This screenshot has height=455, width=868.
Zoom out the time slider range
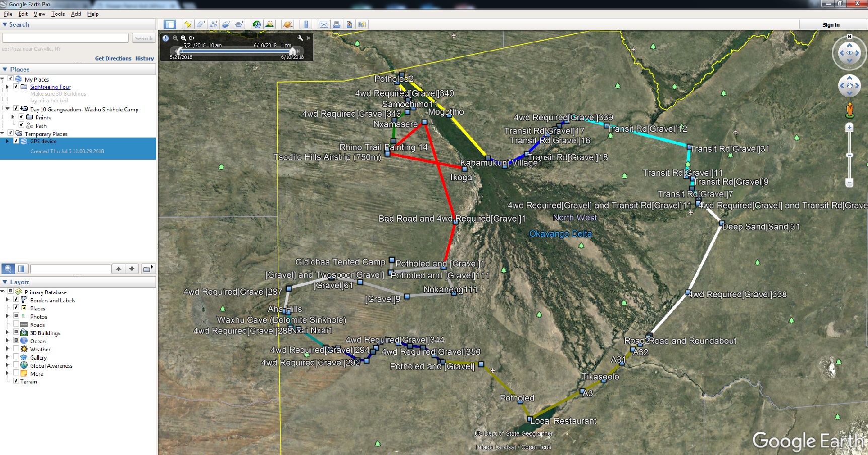[x=175, y=38]
